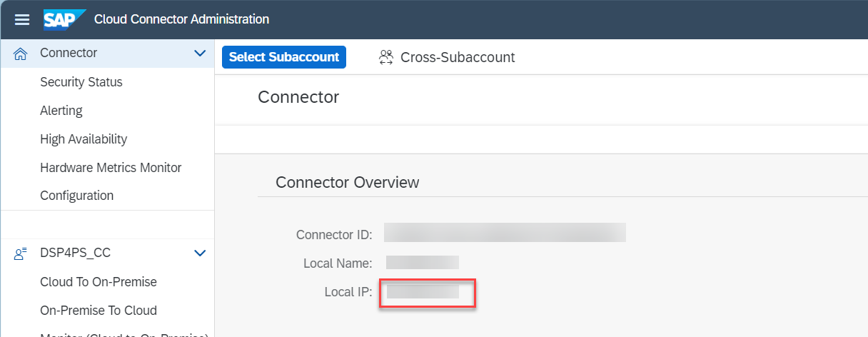Click the Connector Overview heading
This screenshot has height=337, width=868.
point(348,183)
